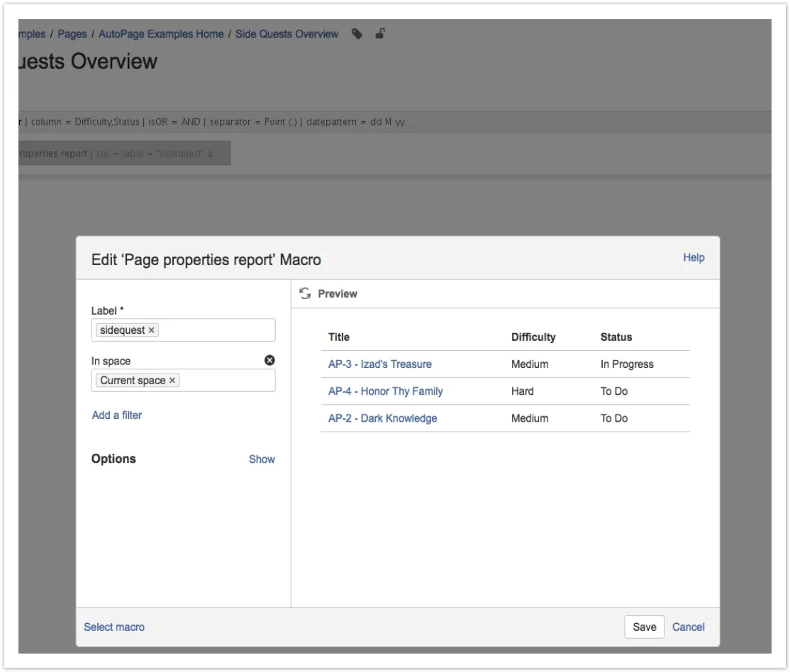This screenshot has height=672, width=790.
Task: Cancel editing the macro
Action: pos(688,627)
